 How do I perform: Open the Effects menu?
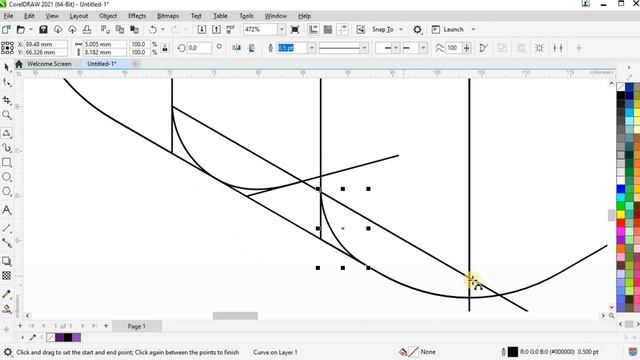pos(137,16)
